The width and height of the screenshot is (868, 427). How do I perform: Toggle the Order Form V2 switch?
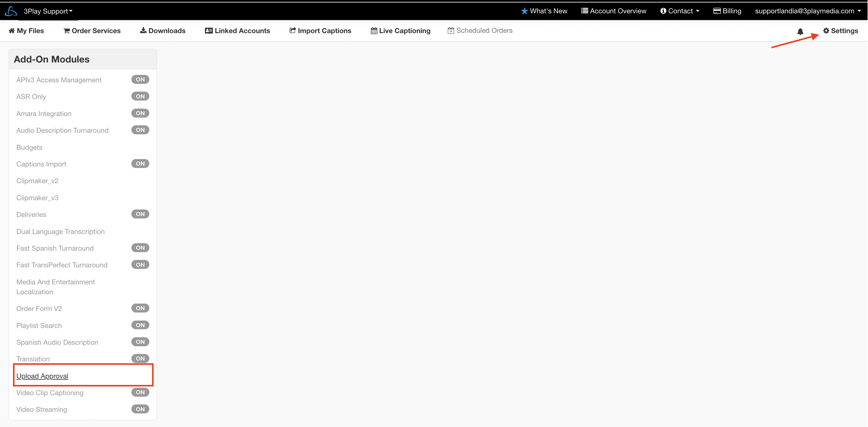[x=140, y=308]
